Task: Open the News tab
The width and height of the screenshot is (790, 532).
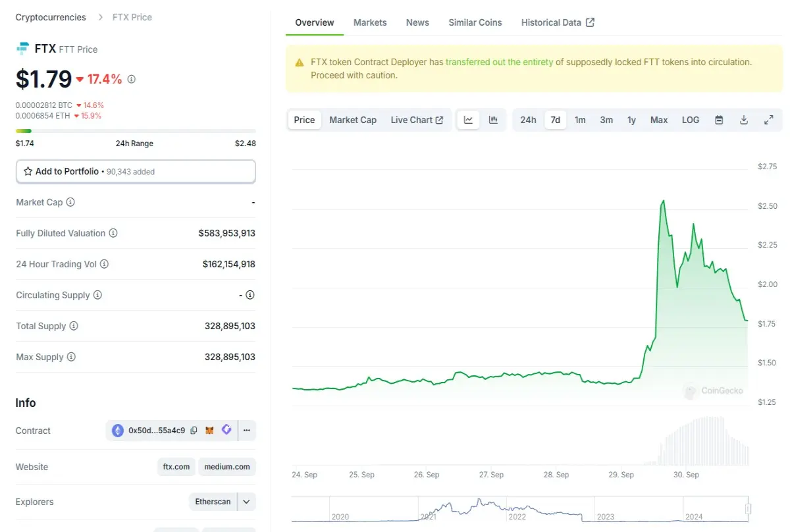Action: [417, 22]
